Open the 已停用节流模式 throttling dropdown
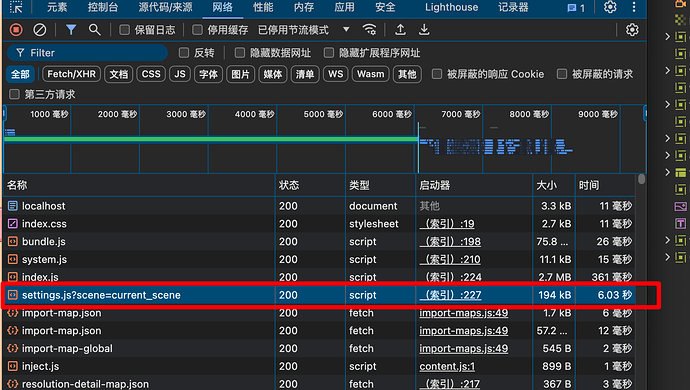690x390 pixels. point(304,30)
